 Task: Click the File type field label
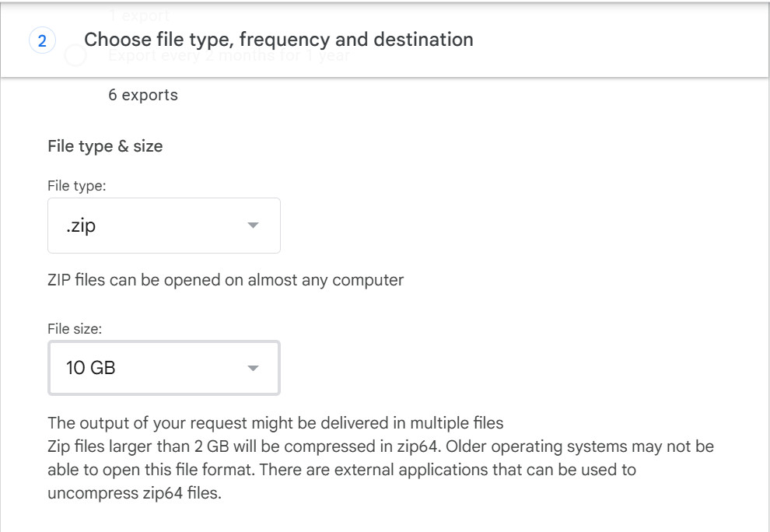(72, 187)
